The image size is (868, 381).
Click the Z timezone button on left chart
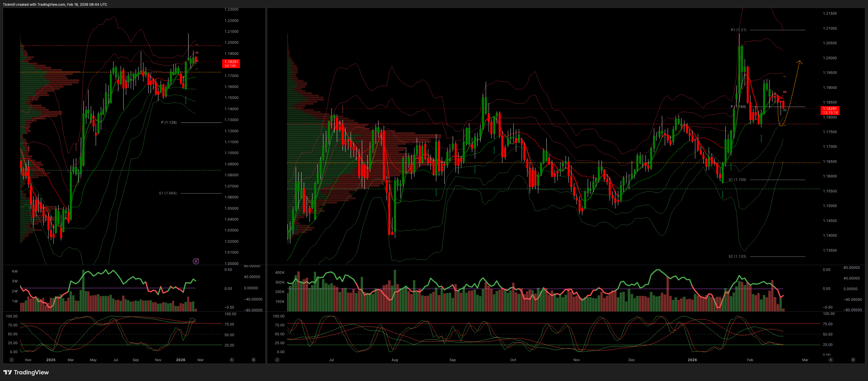pos(11,360)
